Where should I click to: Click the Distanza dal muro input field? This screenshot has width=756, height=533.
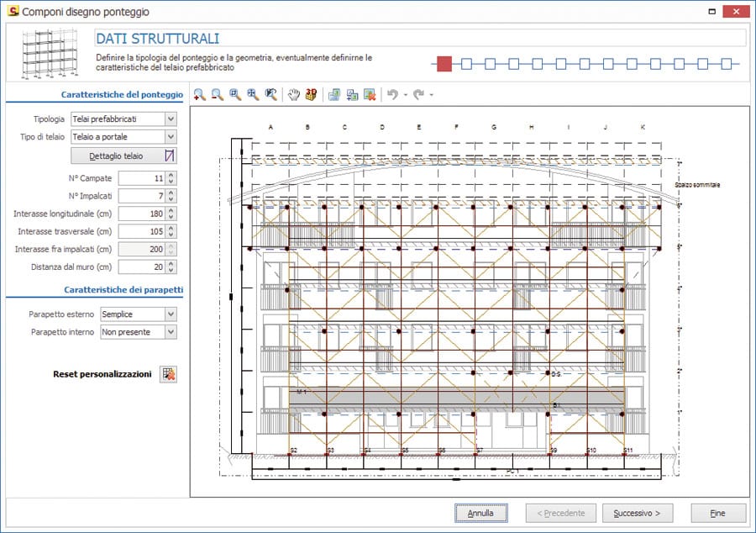point(140,266)
